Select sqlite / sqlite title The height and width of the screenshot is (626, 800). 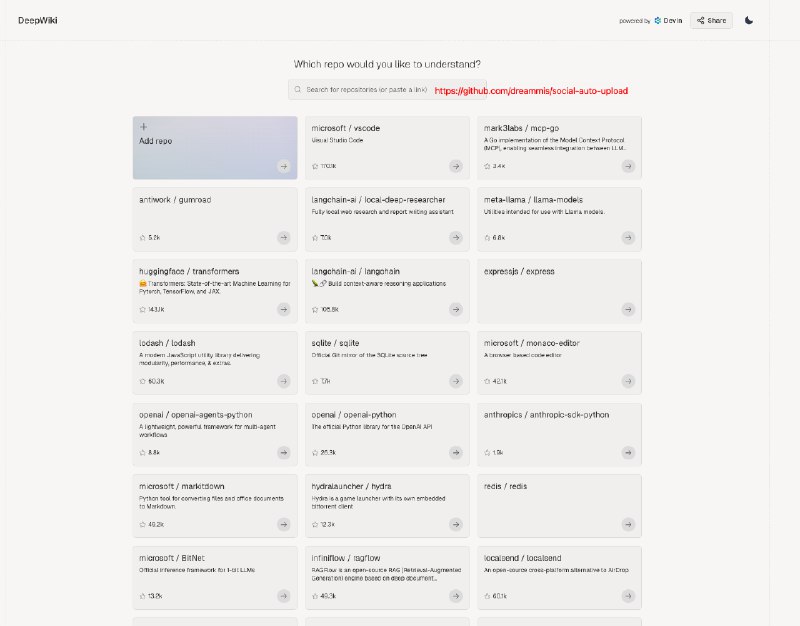pos(335,343)
